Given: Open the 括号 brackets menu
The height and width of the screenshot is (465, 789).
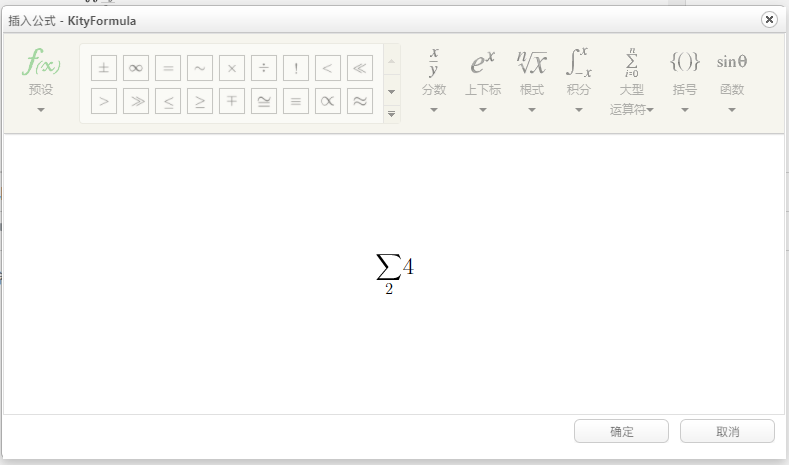Looking at the screenshot, I should (x=684, y=80).
